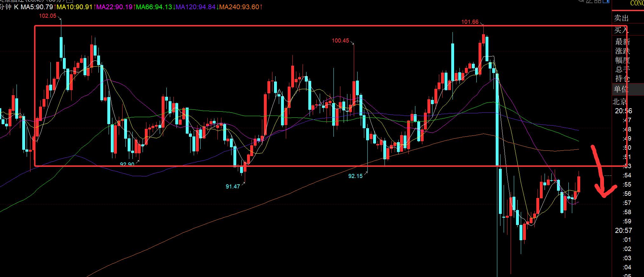This screenshot has width=644, height=277.
Task: Click the 91.47 low price marker
Action: point(232,187)
